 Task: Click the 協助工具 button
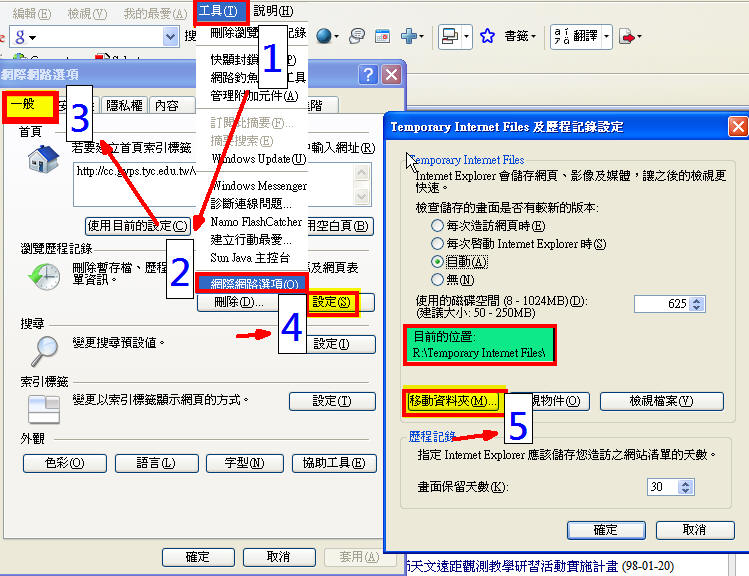point(334,463)
